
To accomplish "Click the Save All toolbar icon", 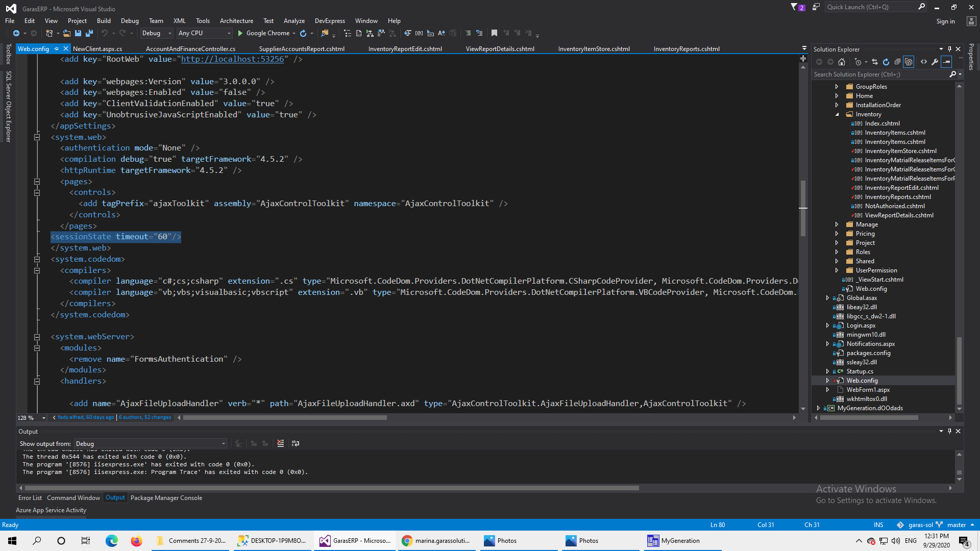I will tap(89, 33).
